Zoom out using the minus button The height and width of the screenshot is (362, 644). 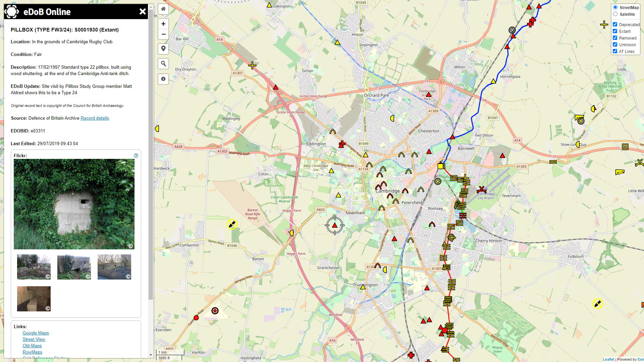point(163,34)
